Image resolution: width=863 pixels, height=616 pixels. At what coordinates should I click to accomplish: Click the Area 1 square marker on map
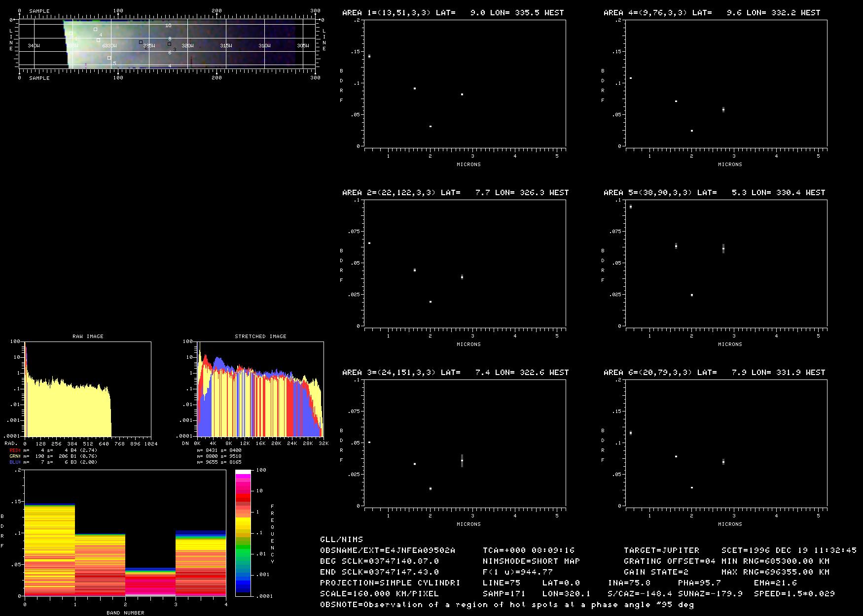coord(71,34)
